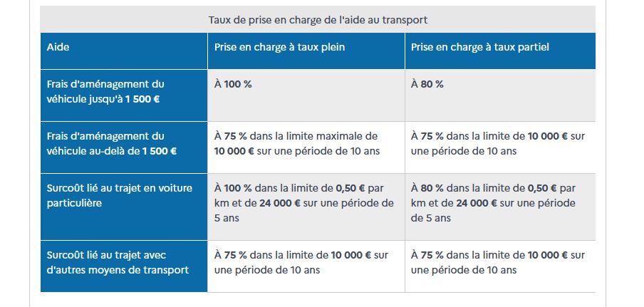Click bold "1 500 €" in the "jusqu'à" row header
This screenshot has height=307, width=644.
(x=142, y=99)
